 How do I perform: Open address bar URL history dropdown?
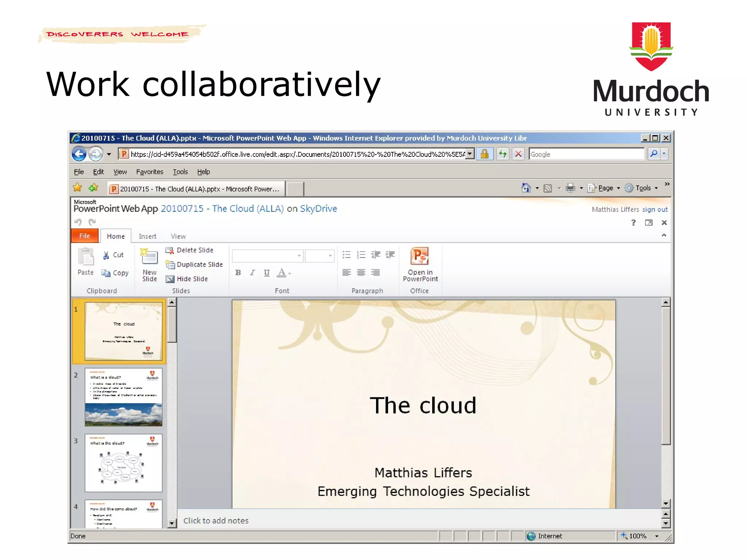point(470,154)
